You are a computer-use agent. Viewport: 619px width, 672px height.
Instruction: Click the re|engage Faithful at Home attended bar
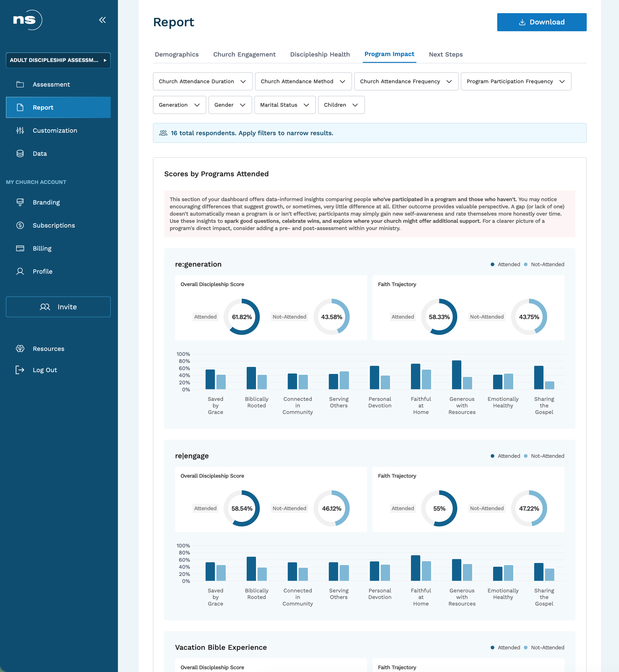pyautogui.click(x=416, y=568)
